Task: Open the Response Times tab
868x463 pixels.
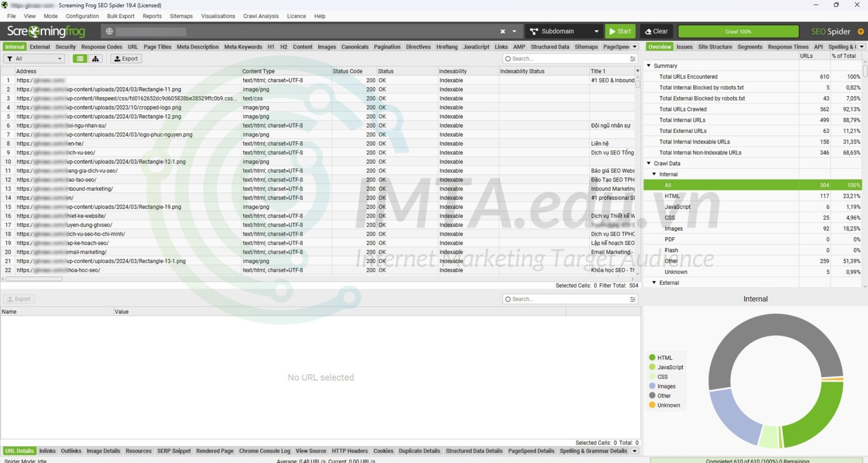Action: tap(788, 47)
